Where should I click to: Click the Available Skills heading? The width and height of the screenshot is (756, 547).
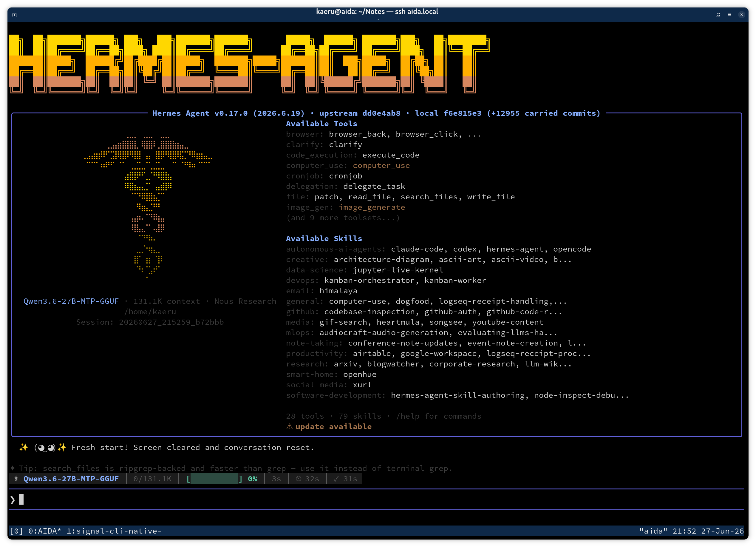[324, 238]
